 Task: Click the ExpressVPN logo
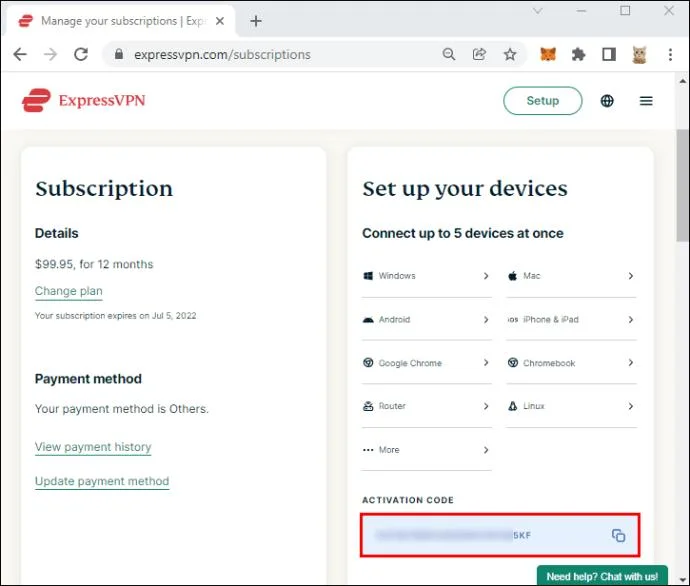tap(84, 100)
